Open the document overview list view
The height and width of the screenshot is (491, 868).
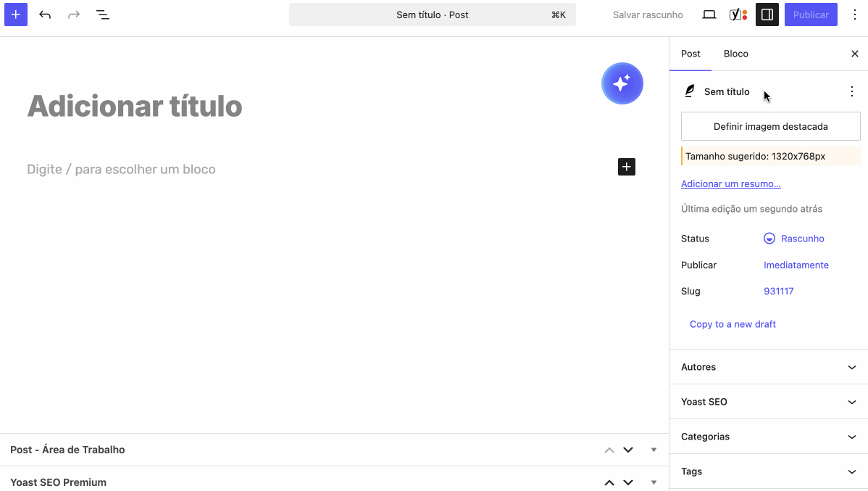(103, 15)
